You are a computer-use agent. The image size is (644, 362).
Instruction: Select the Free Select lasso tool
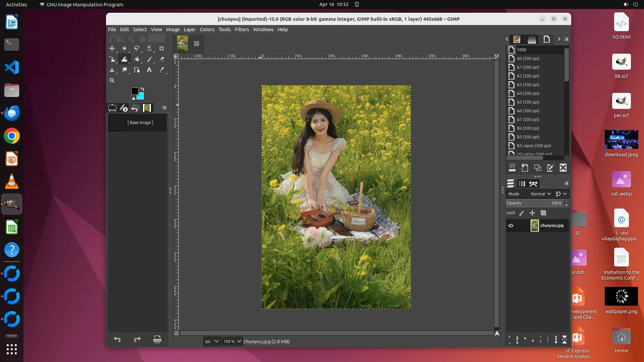pos(137,49)
